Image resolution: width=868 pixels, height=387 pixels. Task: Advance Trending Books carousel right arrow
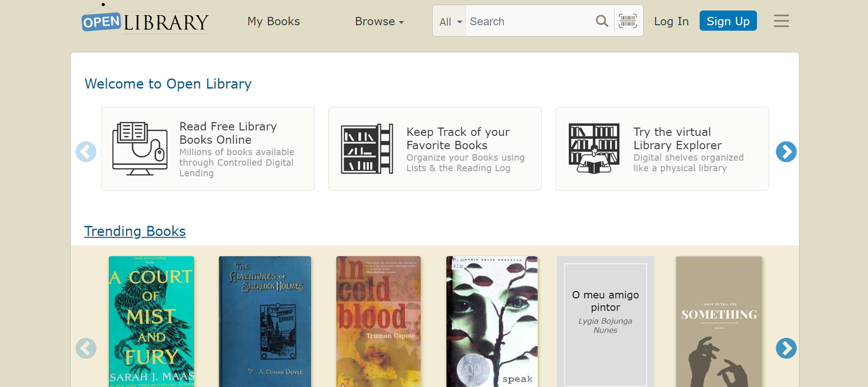pos(786,348)
